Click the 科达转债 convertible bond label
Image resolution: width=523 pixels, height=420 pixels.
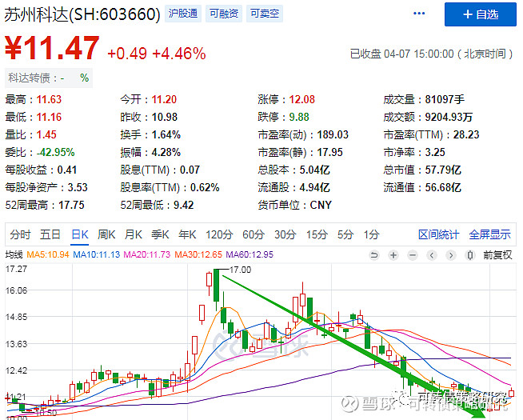[48, 78]
